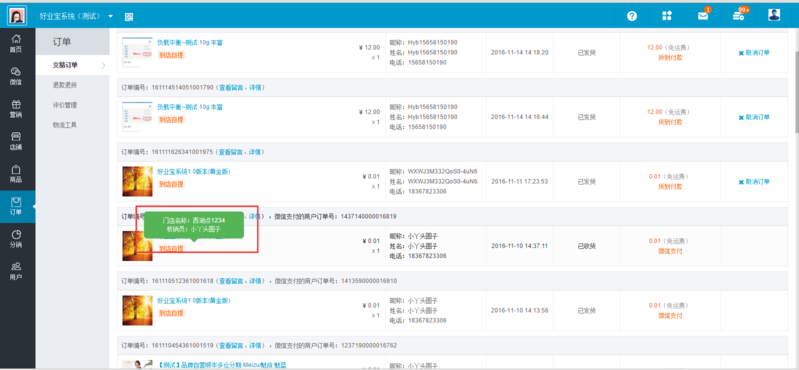Open 好业宝系统1.0版本 product in the 17:23:53 order

point(194,172)
